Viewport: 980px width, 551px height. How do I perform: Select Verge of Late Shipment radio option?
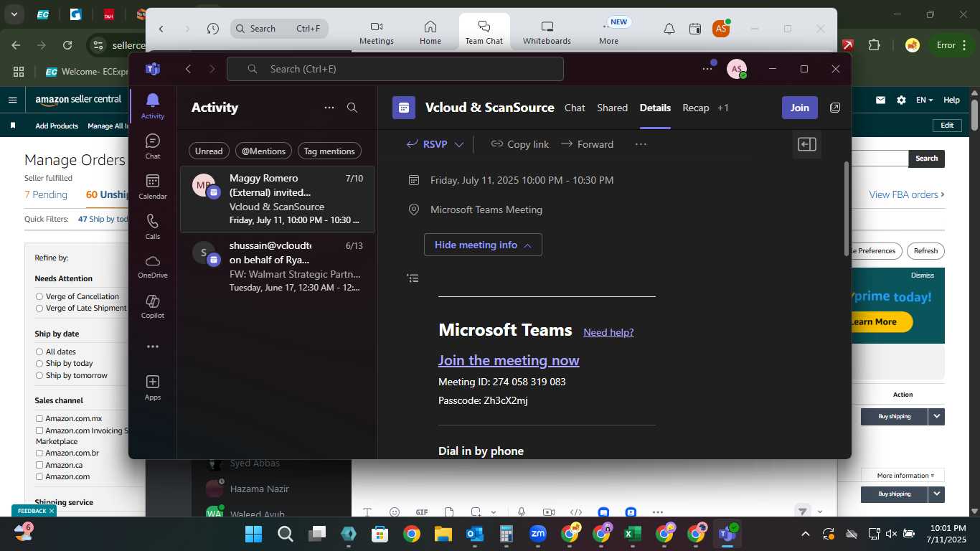[39, 309]
